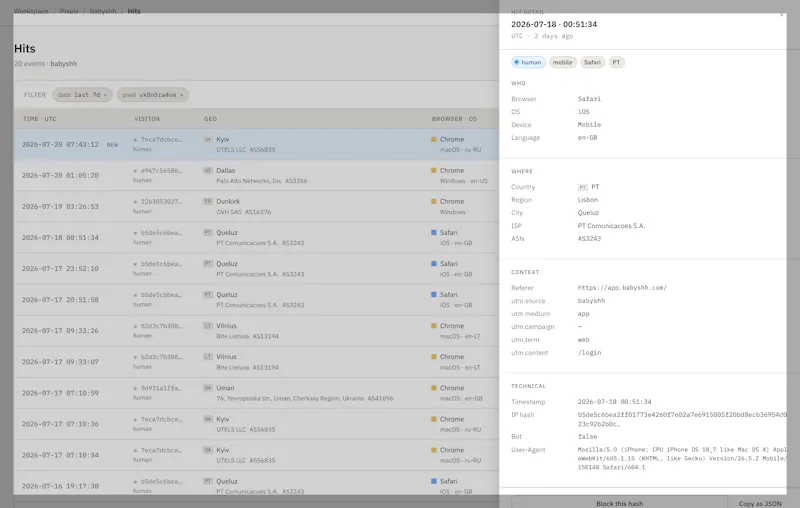Click the IP hash value in Technical section

(682, 419)
